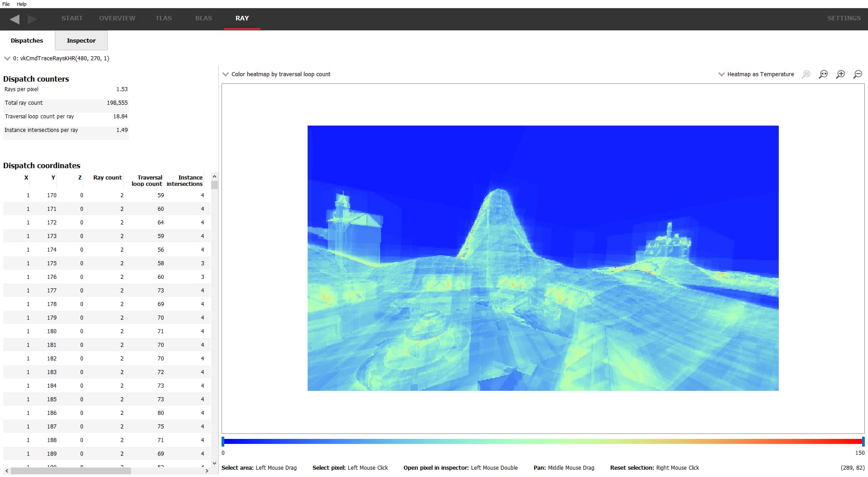Image resolution: width=868 pixels, height=477 pixels.
Task: Go to the SETTINGS page
Action: coord(844,19)
